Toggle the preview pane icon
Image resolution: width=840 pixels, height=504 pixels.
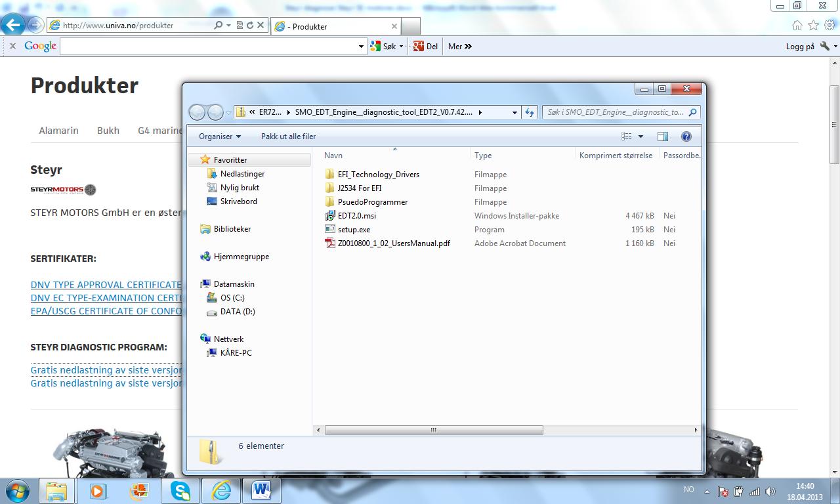coord(662,136)
